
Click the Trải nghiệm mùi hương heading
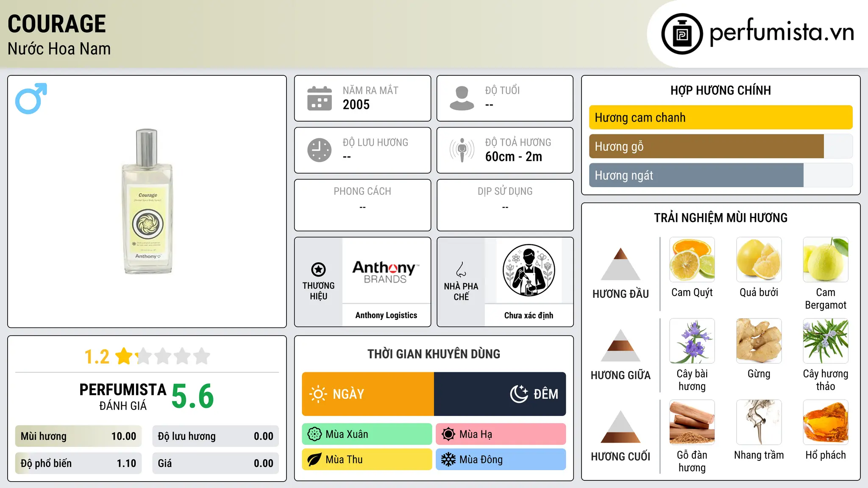pos(721,218)
